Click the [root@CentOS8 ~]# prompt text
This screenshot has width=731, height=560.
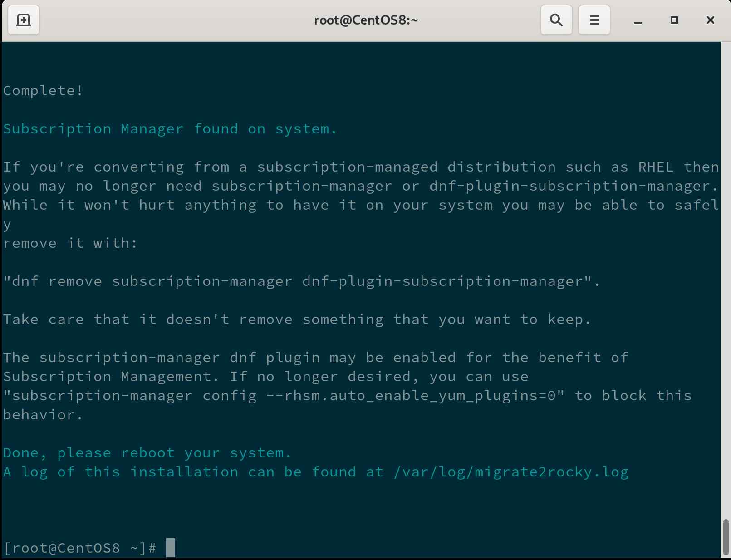pos(80,548)
